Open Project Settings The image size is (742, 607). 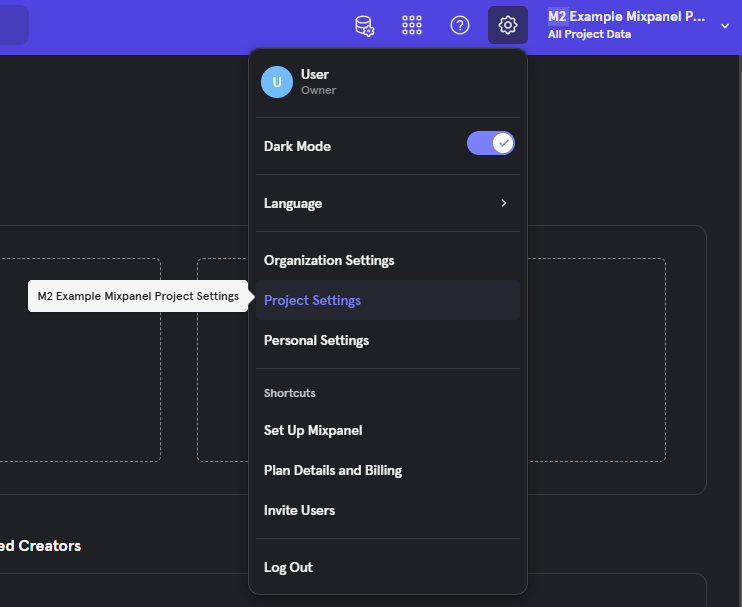(x=312, y=300)
